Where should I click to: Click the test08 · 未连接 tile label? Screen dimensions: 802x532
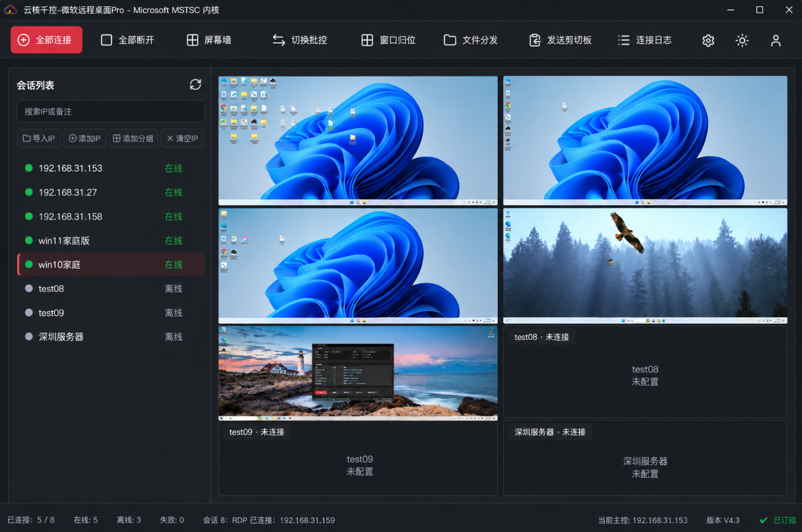click(541, 337)
